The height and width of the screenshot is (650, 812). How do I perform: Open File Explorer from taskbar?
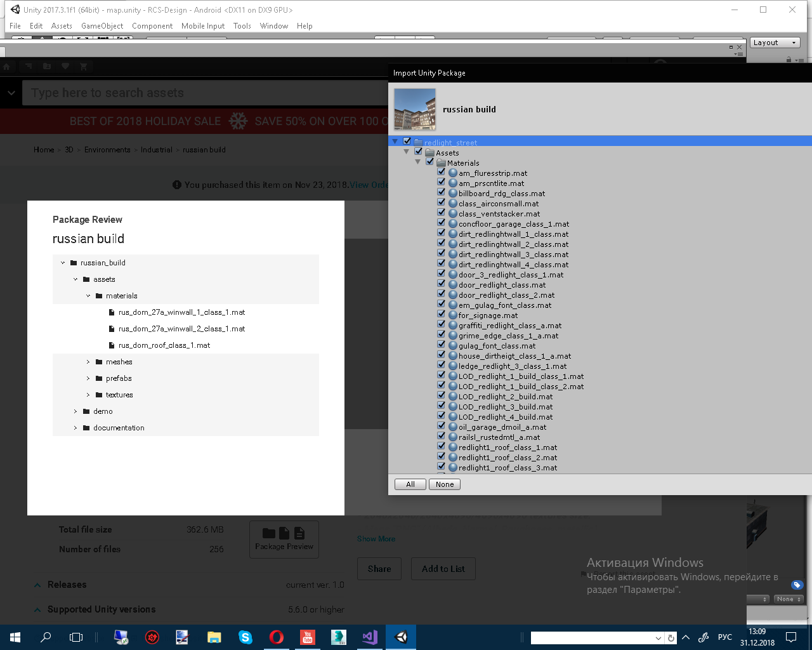[x=214, y=637]
